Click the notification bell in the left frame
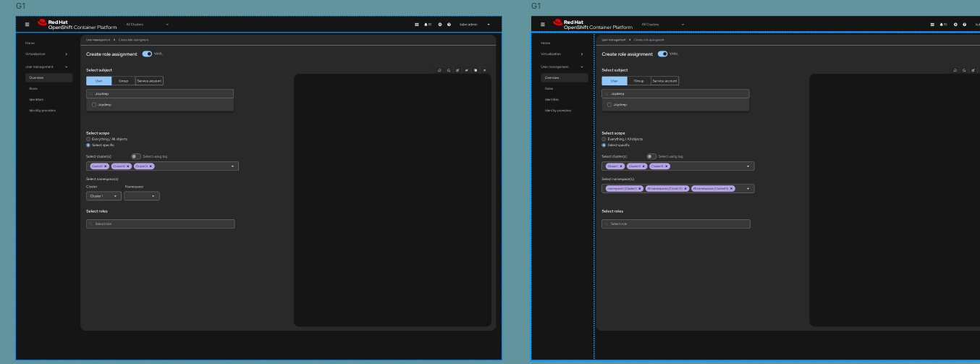The image size is (980, 364). 424,25
